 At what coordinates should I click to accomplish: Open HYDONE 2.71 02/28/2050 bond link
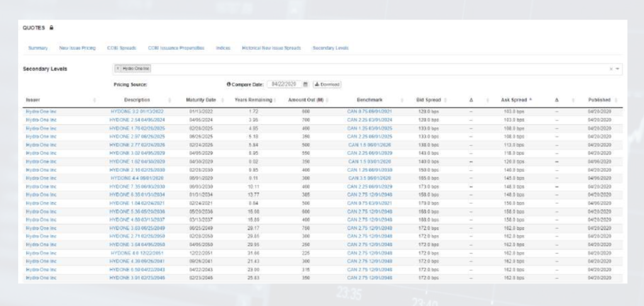tap(137, 237)
